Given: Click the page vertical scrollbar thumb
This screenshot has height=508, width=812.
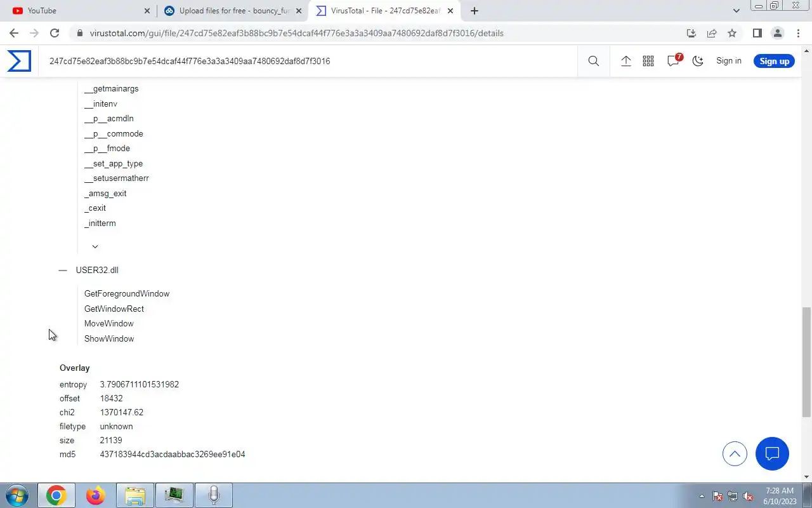Looking at the screenshot, I should tap(807, 362).
